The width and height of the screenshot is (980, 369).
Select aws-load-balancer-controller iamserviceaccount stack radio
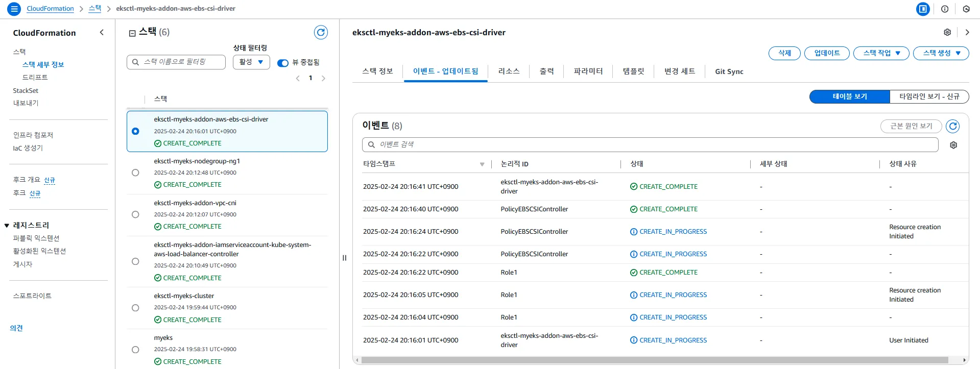coord(135,261)
